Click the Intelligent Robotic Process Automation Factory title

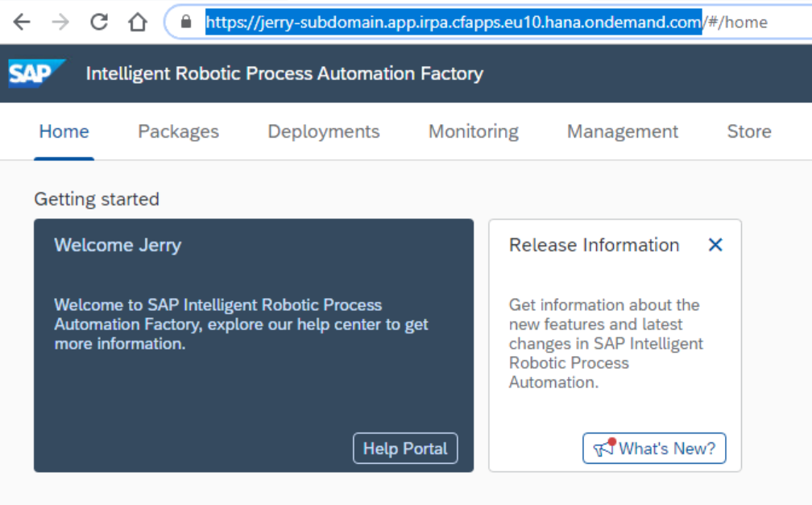284,73
